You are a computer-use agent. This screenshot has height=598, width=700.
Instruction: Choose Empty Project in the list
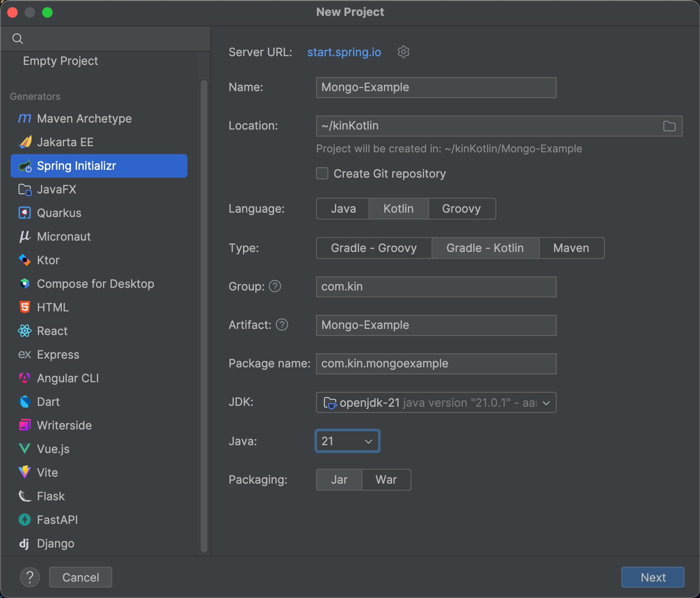(x=60, y=61)
